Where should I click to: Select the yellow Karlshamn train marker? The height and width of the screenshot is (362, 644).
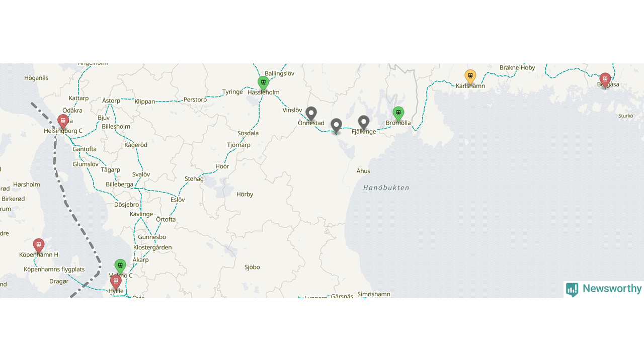pyautogui.click(x=470, y=76)
